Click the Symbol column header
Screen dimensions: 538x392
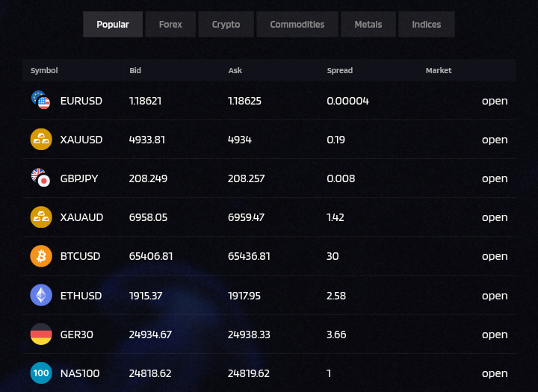44,71
